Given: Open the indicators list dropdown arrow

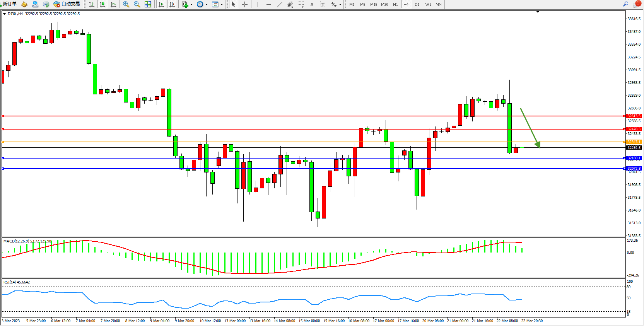Looking at the screenshot, I should 191,5.
